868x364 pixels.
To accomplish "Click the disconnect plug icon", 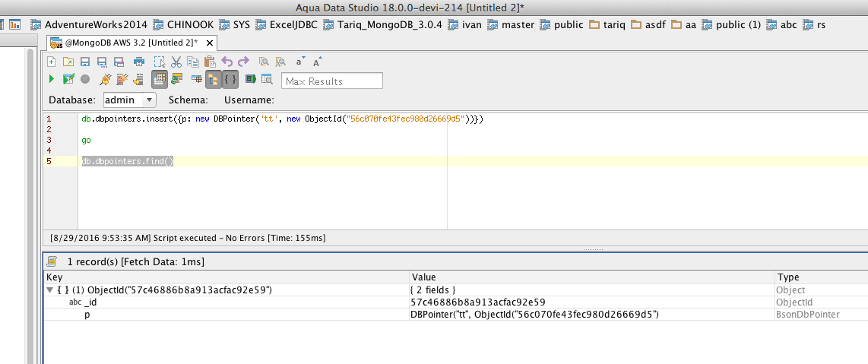I will [122, 79].
